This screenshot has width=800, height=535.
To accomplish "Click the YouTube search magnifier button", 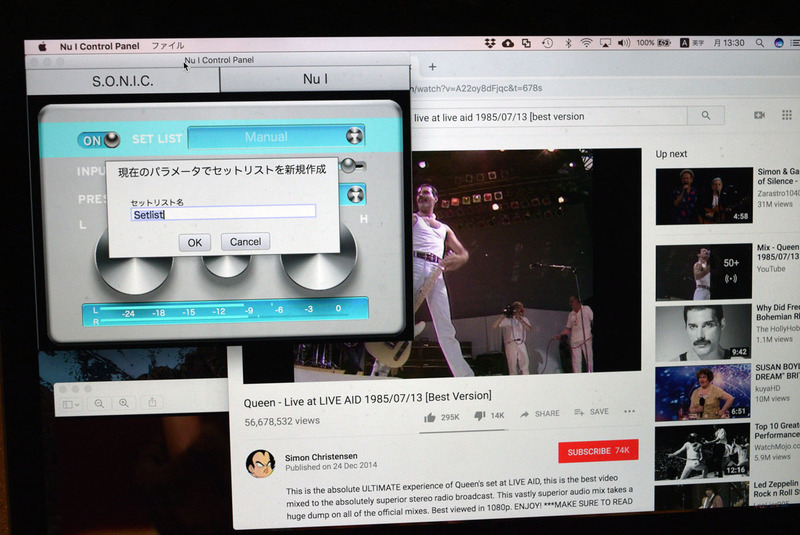I will pyautogui.click(x=706, y=115).
